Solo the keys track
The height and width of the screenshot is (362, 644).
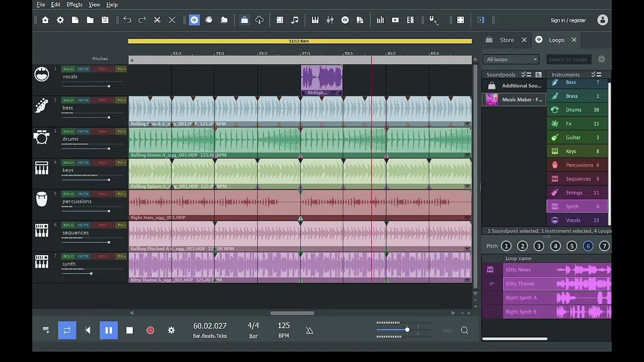(x=68, y=162)
